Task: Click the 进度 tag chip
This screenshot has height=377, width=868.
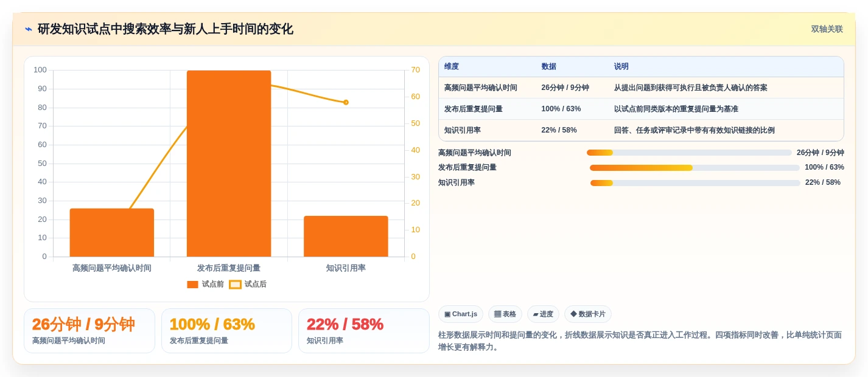Action: point(543,314)
